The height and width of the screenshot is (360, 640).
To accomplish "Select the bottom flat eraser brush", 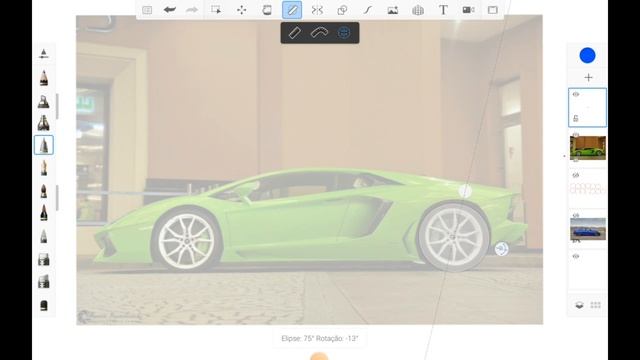I will 44,305.
